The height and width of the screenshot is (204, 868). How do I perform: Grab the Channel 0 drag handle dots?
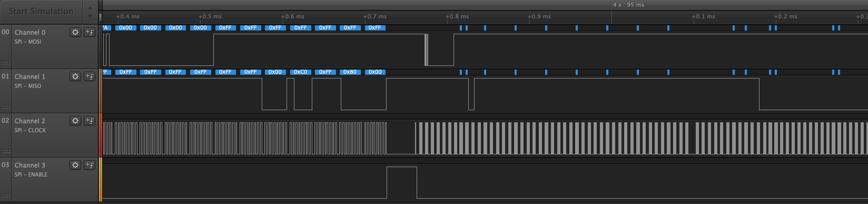(5, 62)
